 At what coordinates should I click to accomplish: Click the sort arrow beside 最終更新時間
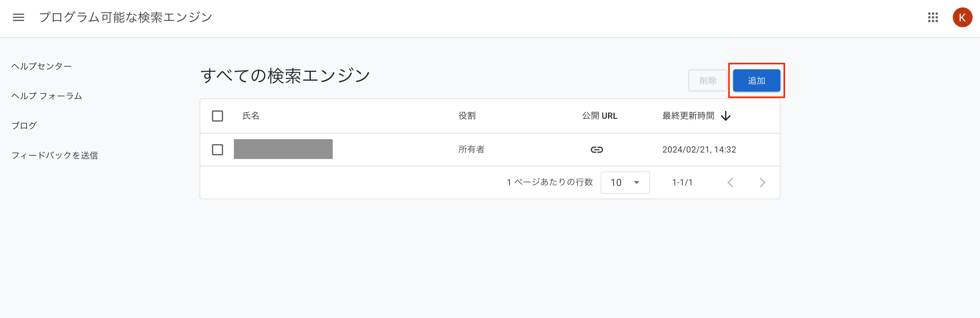(725, 116)
